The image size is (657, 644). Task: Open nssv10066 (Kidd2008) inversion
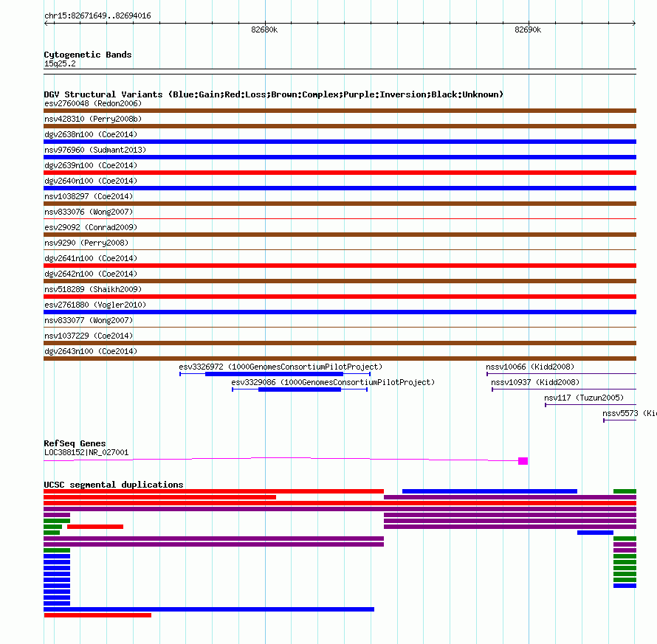pos(530,367)
